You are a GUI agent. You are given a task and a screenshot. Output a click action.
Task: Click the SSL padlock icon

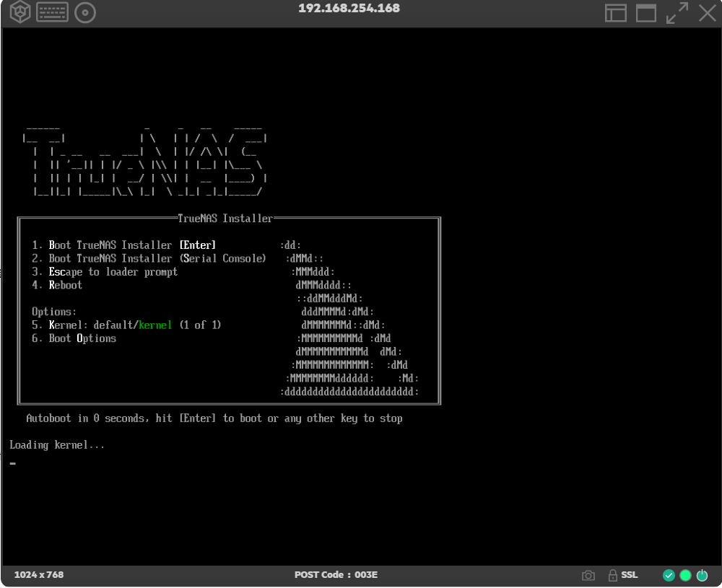click(x=613, y=576)
